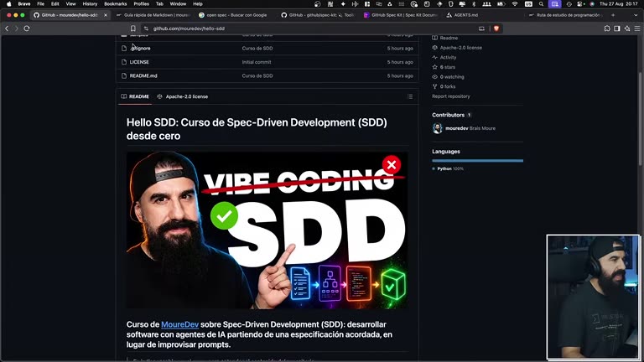Image resolution: width=644 pixels, height=362 pixels.
Task: Follow the MoureDev link in description
Action: coord(180,324)
